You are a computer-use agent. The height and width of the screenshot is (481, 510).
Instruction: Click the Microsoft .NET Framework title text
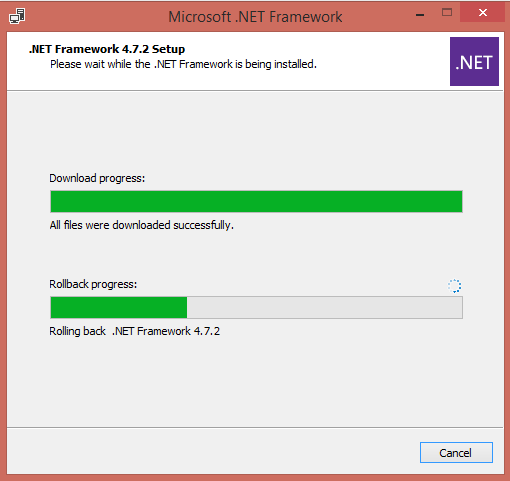coord(255,17)
